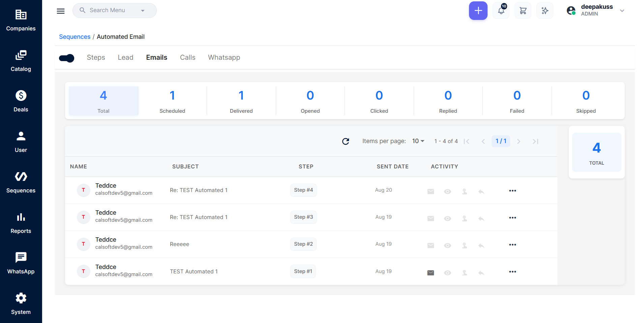The image size is (644, 323).
Task: Open Reports in the sidebar
Action: [21, 223]
